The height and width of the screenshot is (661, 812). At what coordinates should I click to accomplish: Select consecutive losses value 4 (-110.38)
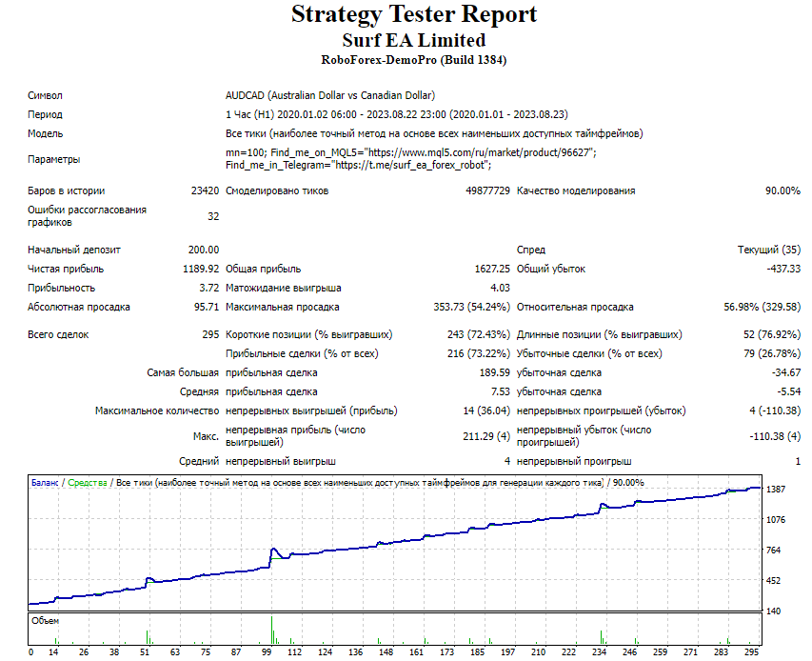click(775, 411)
